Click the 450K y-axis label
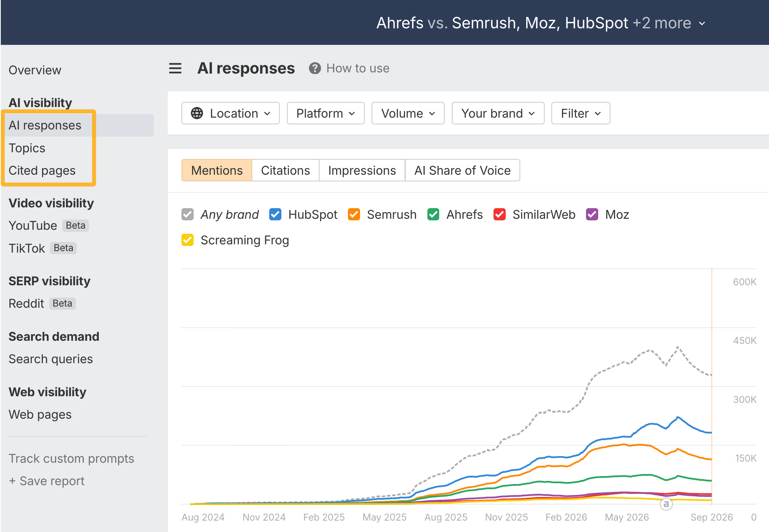769x532 pixels. pos(745,340)
